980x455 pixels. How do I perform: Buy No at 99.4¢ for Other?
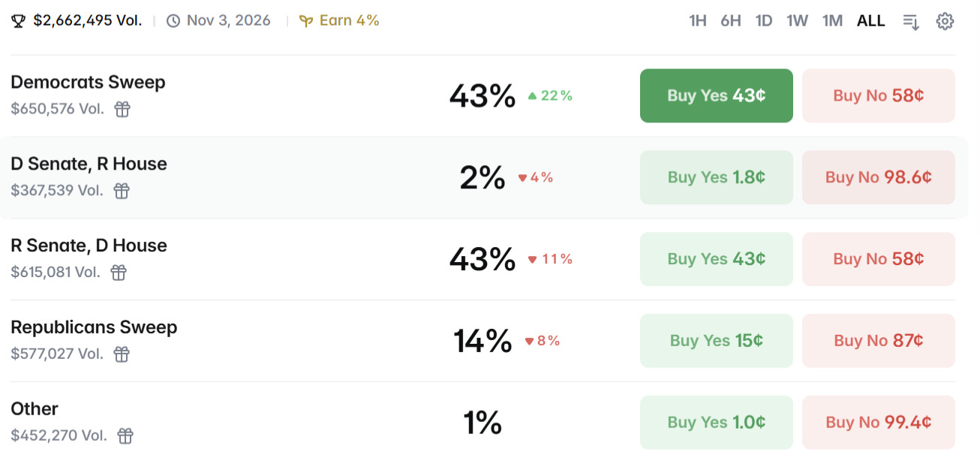pyautogui.click(x=878, y=422)
